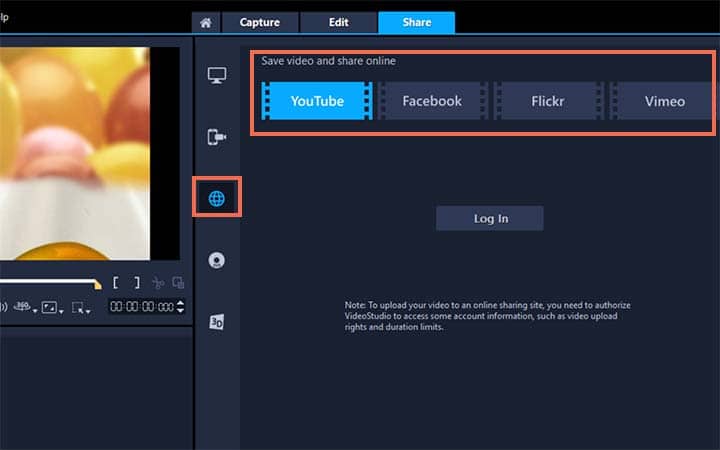Image resolution: width=720 pixels, height=450 pixels.
Task: Click 'Save video and share online' heading
Action: [328, 61]
